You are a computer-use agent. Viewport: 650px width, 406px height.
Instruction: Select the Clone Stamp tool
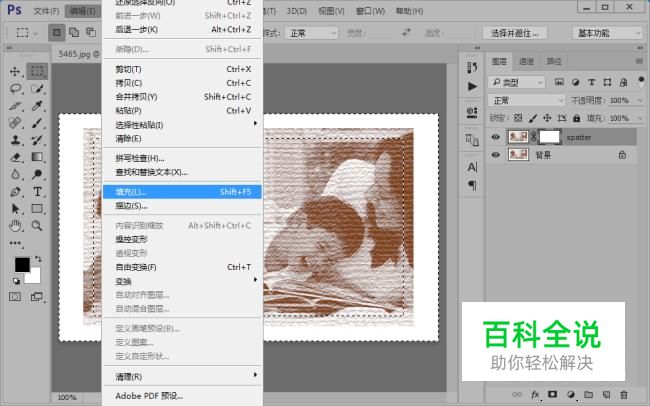[x=15, y=140]
